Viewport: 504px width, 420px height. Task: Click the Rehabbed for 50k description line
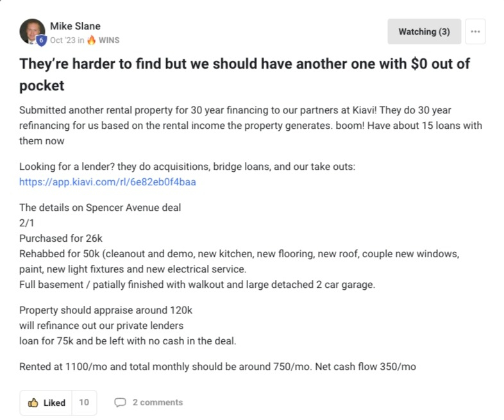[x=239, y=261]
